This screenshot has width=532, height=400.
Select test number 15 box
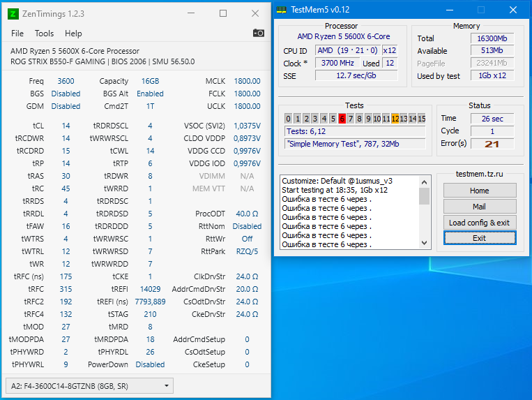tap(422, 119)
